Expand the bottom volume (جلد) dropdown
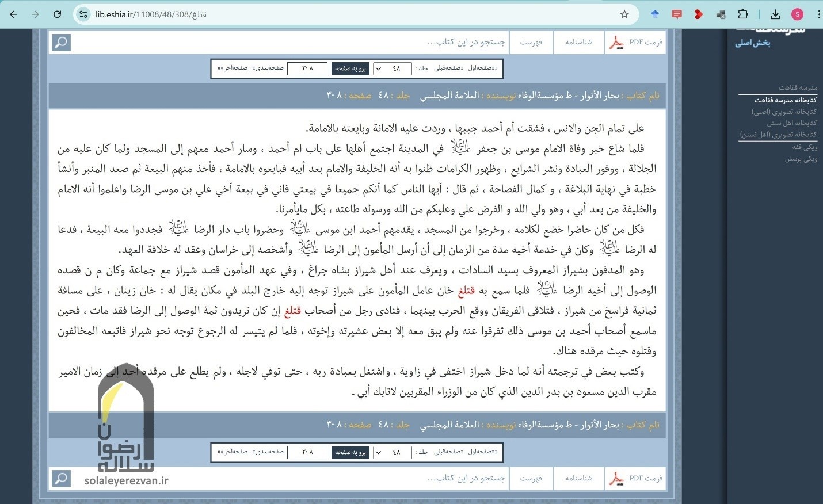The width and height of the screenshot is (823, 504). 392,452
